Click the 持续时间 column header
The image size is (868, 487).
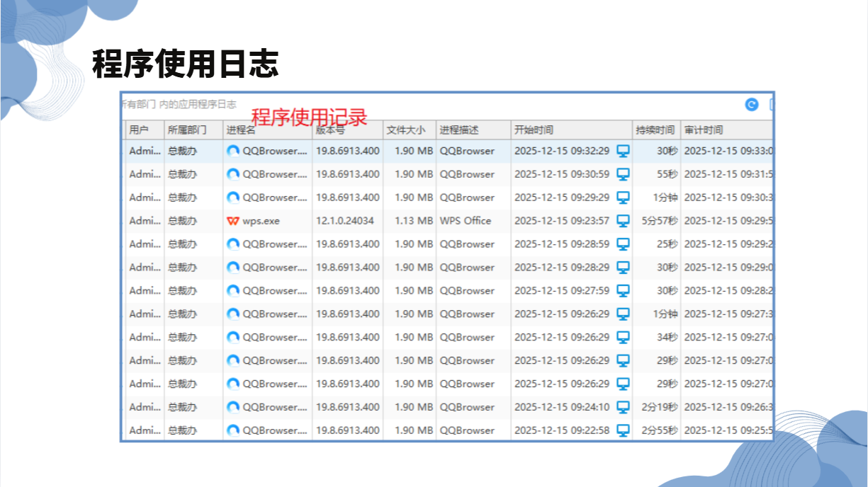pyautogui.click(x=655, y=130)
